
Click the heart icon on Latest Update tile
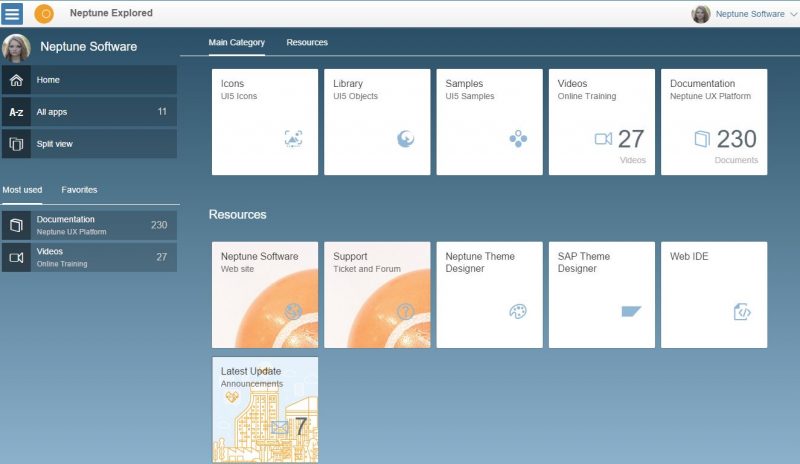pyautogui.click(x=232, y=397)
